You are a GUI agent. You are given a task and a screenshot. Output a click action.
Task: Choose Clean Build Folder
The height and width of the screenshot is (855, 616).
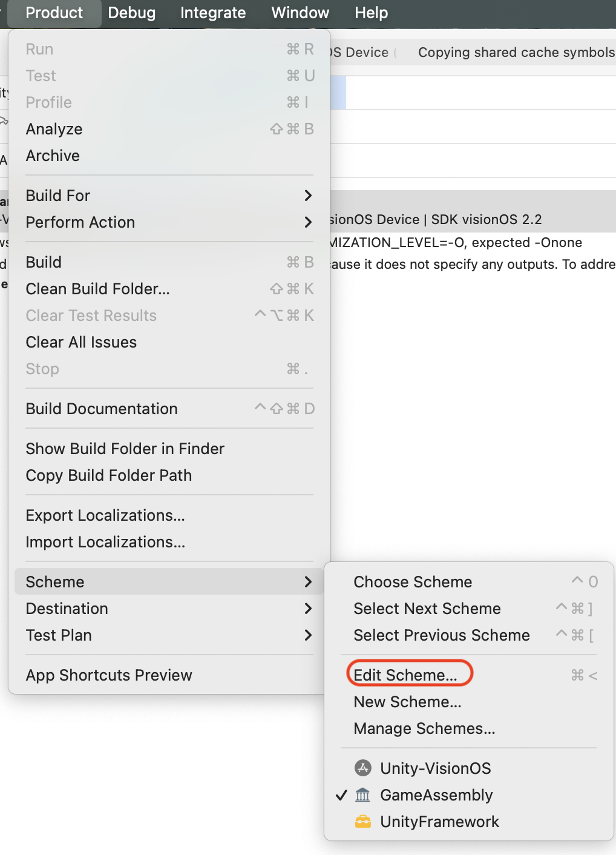[97, 289]
